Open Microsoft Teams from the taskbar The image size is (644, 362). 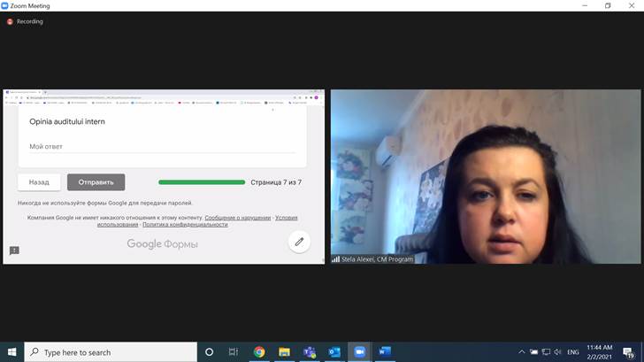coord(309,352)
